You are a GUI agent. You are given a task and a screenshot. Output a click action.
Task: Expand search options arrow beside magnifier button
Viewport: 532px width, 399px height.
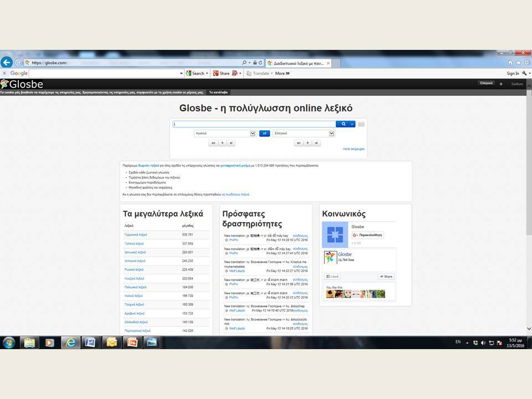352,124
